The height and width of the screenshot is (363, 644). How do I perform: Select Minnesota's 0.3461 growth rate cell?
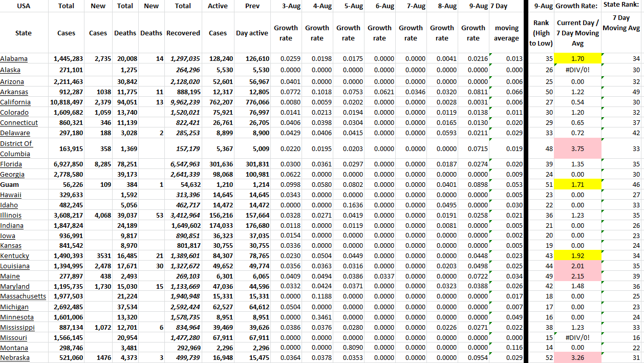[x=317, y=317]
